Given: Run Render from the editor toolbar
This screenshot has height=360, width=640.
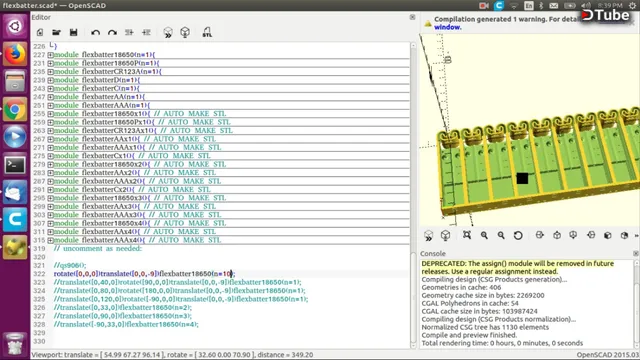Looking at the screenshot, I should (x=185, y=32).
